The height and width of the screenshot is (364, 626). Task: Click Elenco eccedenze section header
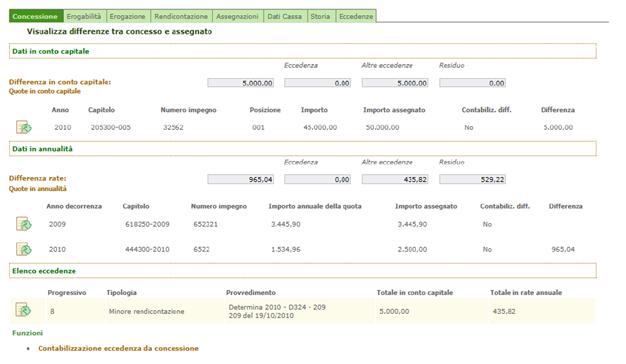click(x=303, y=271)
